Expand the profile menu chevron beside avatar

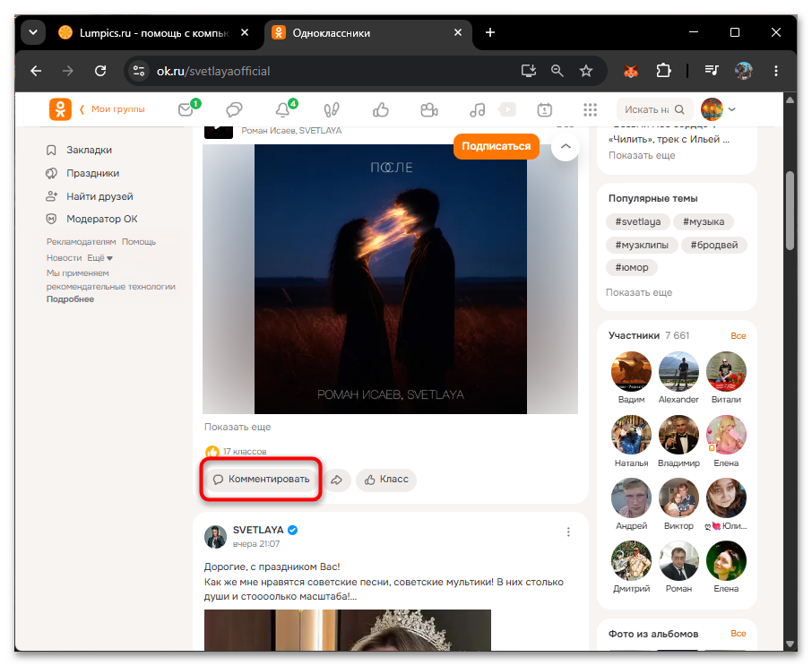(x=731, y=109)
